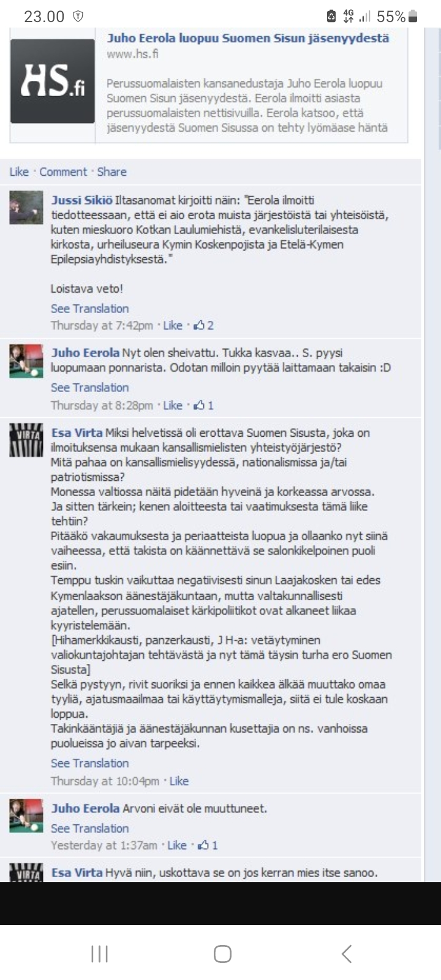
Task: Open Jussi Sikiö's profile name link
Action: [x=81, y=200]
